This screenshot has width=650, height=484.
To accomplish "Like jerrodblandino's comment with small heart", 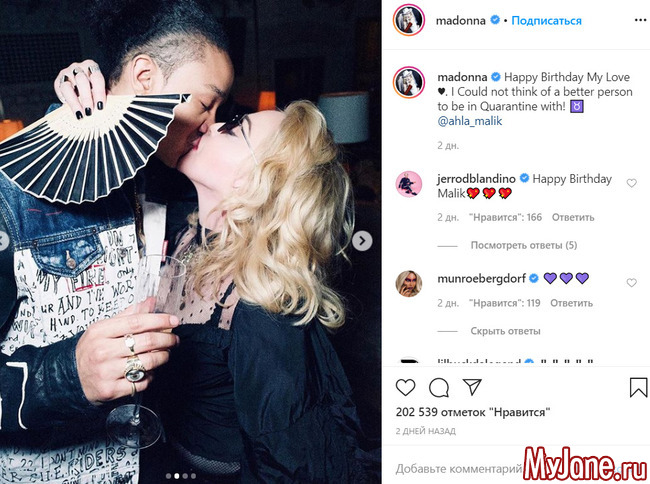I will (631, 183).
